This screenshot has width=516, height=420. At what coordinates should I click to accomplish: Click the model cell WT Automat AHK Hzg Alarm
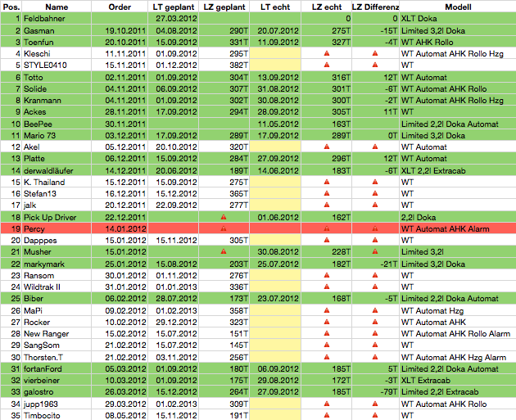(x=458, y=357)
